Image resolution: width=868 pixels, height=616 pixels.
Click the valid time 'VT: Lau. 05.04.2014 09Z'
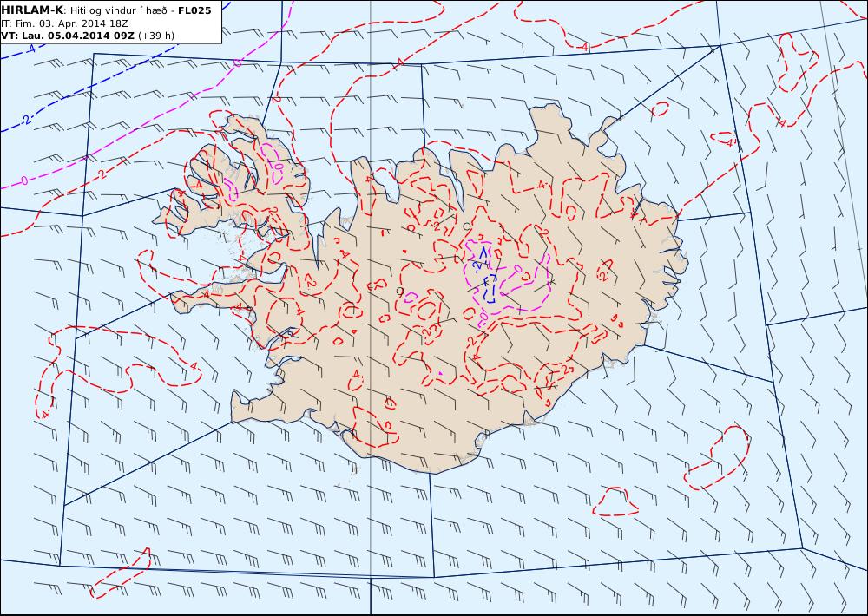(x=68, y=36)
